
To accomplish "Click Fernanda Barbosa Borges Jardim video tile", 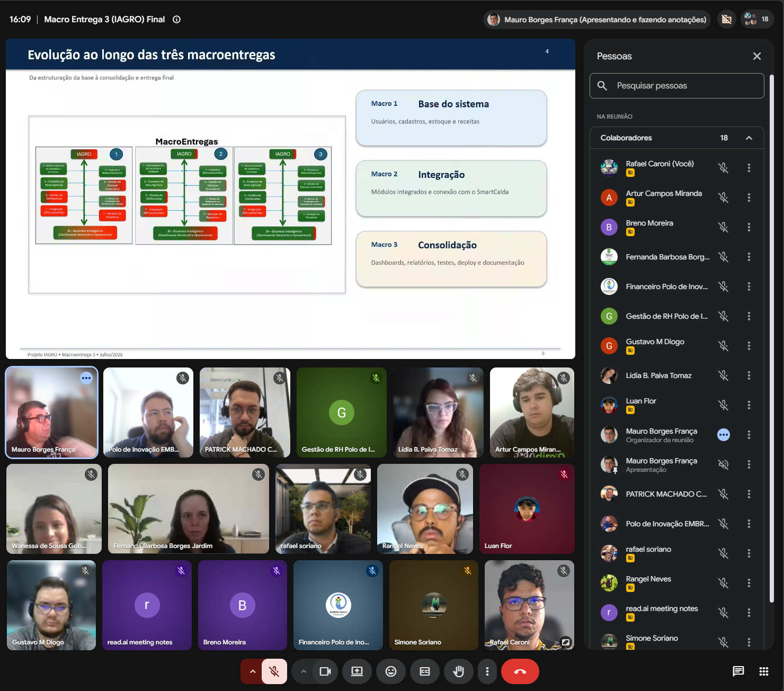I will point(189,509).
